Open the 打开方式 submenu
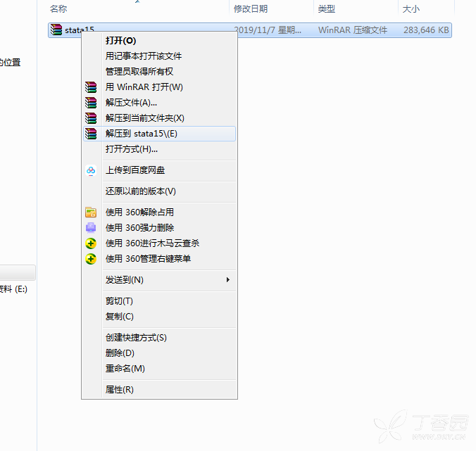 (132, 149)
